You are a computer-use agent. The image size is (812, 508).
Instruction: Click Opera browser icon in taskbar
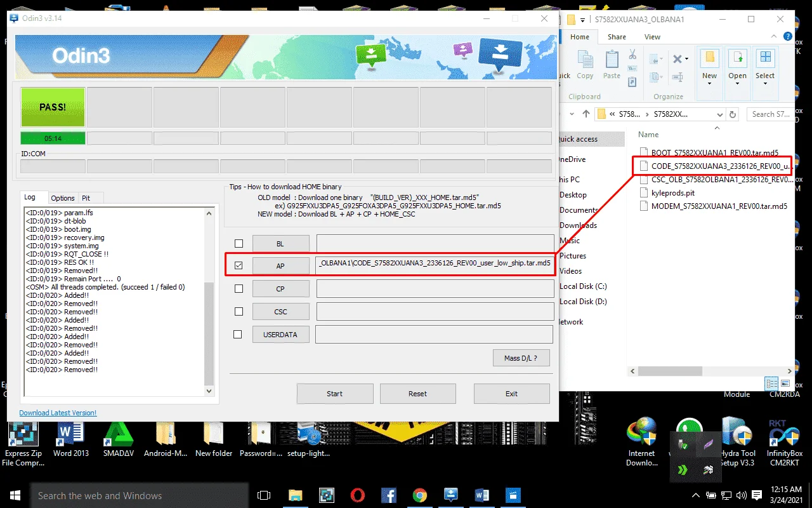(x=358, y=495)
